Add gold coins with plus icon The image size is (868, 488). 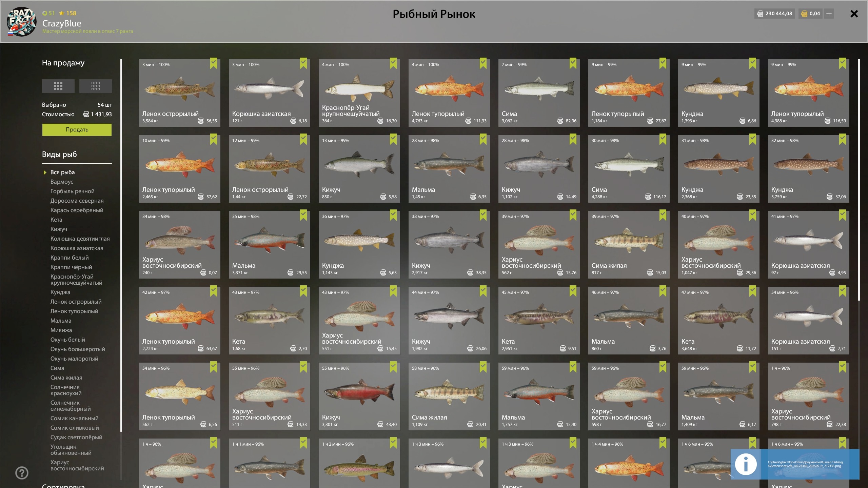(829, 14)
